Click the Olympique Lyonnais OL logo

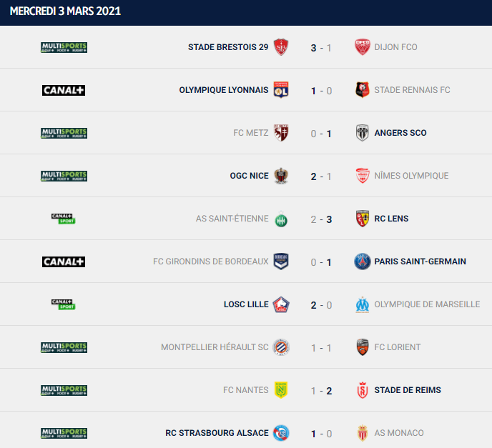(x=281, y=90)
